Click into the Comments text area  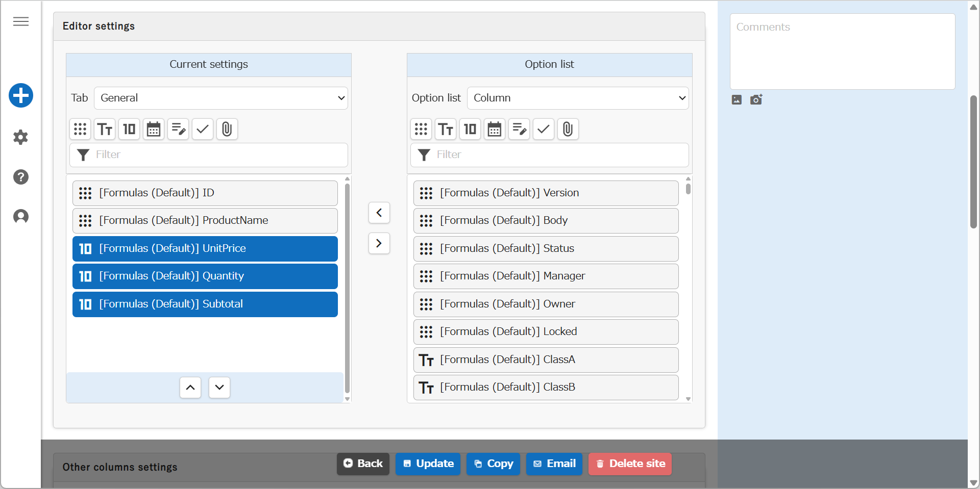pyautogui.click(x=843, y=52)
